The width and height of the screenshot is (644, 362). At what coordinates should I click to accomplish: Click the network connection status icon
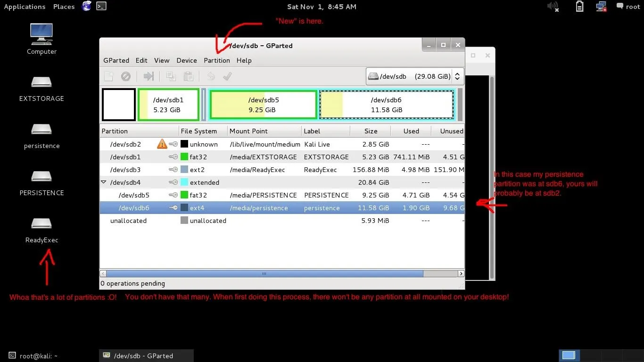pyautogui.click(x=601, y=7)
